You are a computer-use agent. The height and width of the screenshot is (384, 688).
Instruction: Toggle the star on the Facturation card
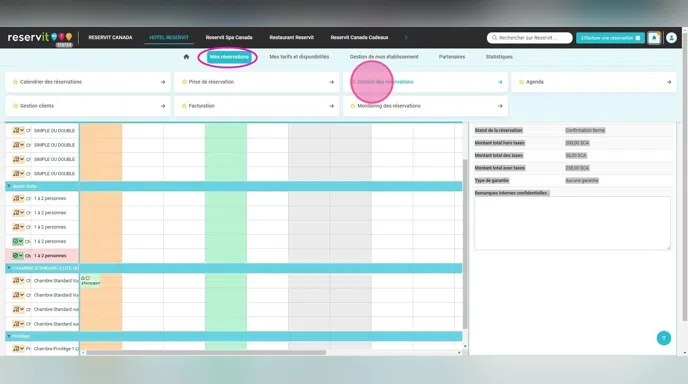click(x=184, y=106)
